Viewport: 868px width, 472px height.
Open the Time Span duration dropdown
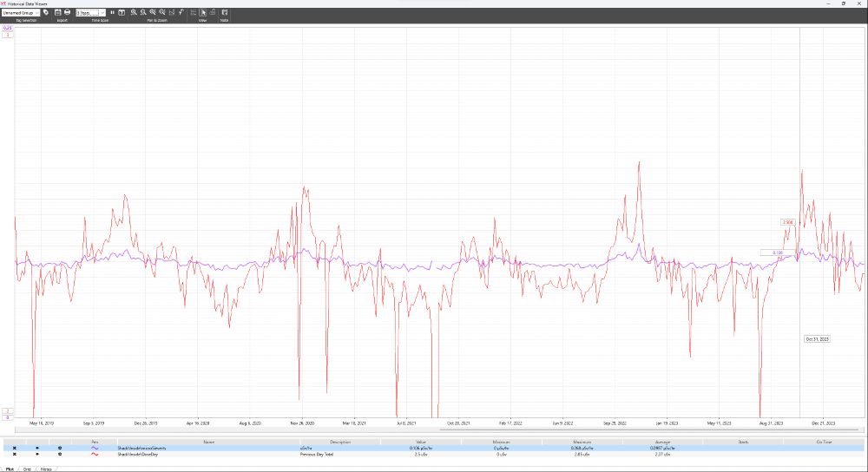[x=90, y=12]
